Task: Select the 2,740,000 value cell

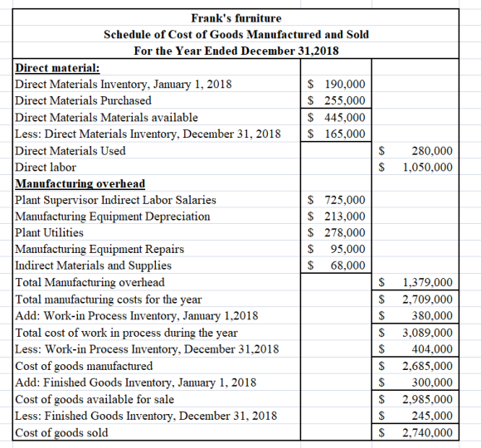Action: point(415,433)
